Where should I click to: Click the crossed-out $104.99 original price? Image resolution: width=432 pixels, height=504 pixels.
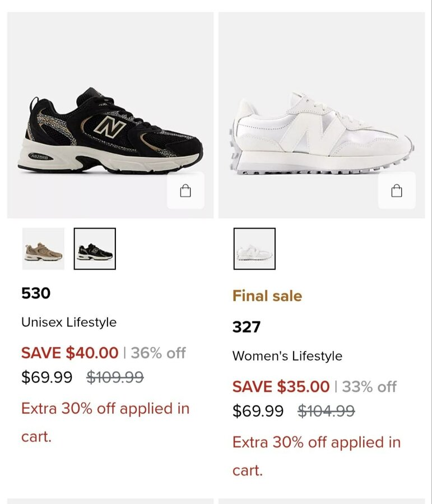[326, 411]
